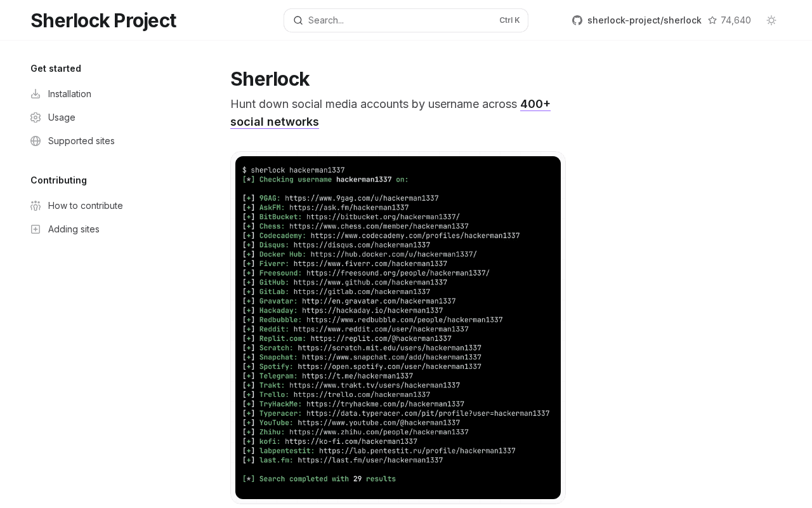This screenshot has width=812, height=508.
Task: Expand the Get started section
Action: pos(56,68)
